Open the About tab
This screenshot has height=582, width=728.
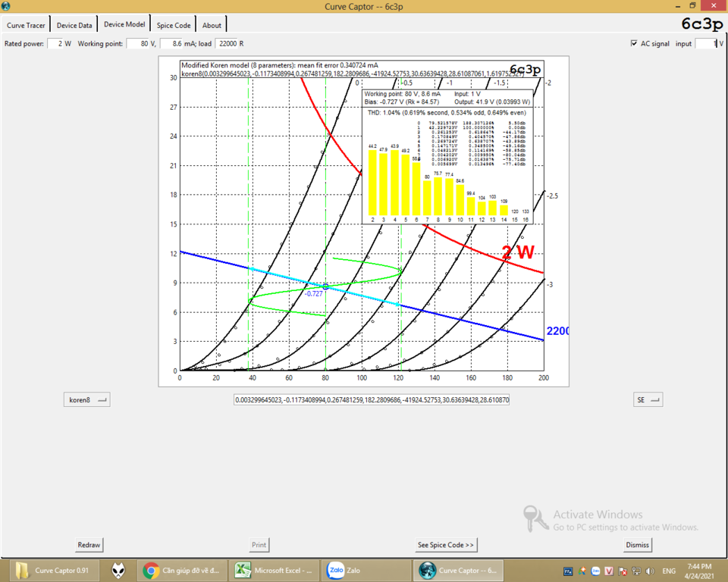tap(212, 25)
